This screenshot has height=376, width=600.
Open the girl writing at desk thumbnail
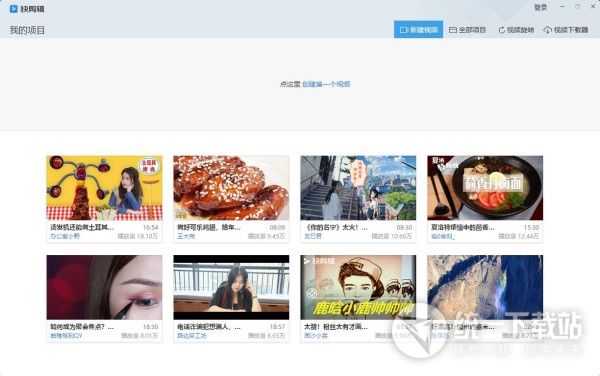click(x=231, y=287)
